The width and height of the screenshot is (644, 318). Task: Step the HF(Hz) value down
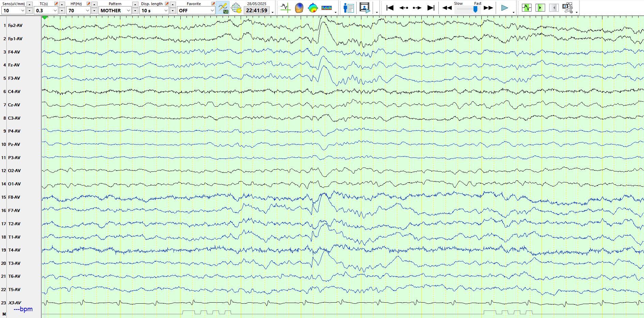coord(94,11)
